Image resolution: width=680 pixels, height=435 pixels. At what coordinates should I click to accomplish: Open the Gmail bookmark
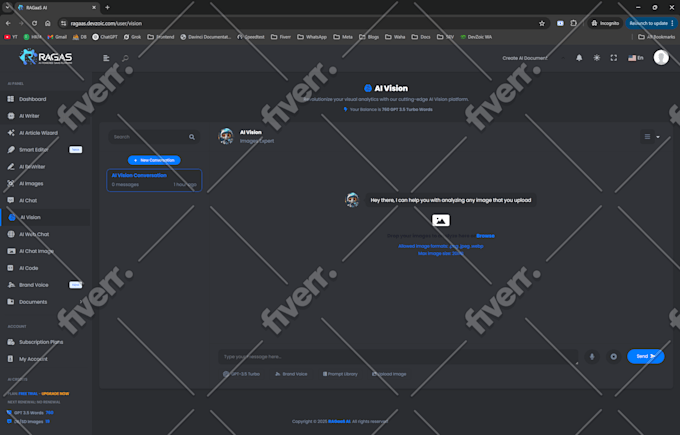tap(57, 37)
